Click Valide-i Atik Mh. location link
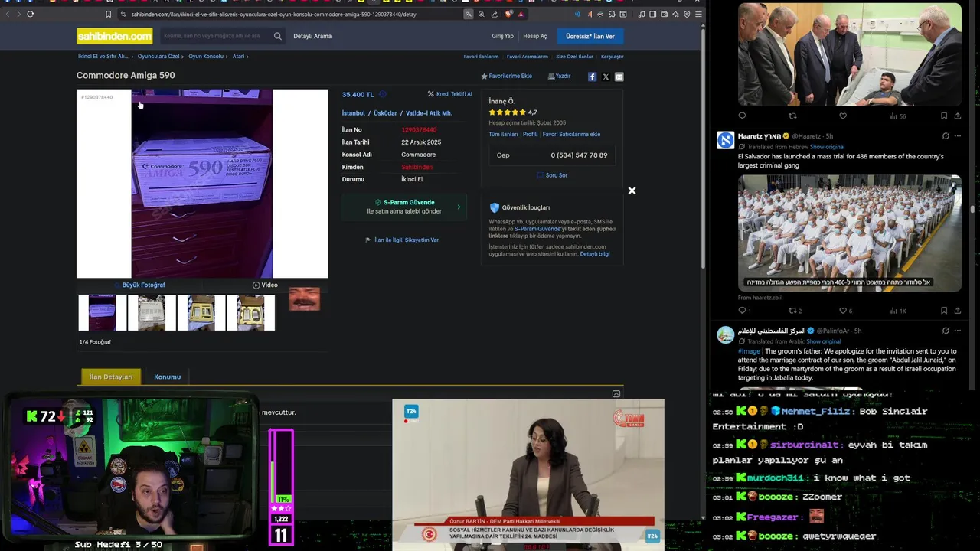 click(x=429, y=113)
